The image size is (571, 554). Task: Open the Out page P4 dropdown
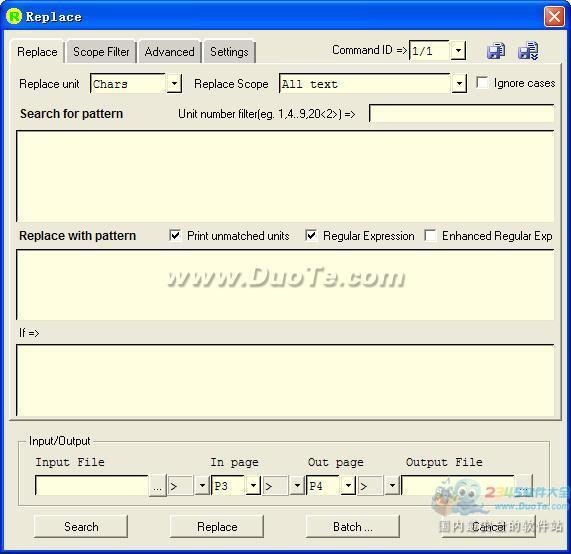348,486
